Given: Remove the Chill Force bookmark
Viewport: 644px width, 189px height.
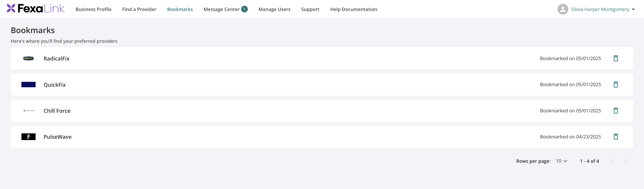Looking at the screenshot, I should click(615, 111).
